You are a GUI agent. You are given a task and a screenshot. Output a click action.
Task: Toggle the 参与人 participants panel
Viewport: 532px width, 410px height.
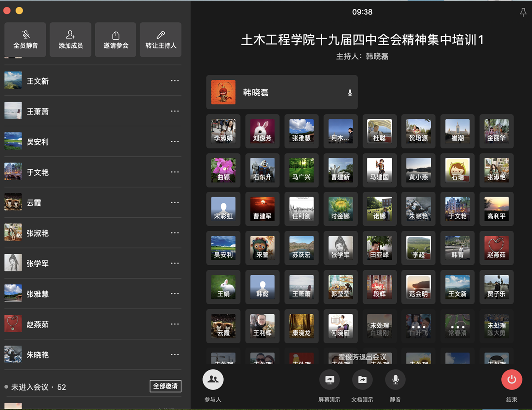(213, 379)
